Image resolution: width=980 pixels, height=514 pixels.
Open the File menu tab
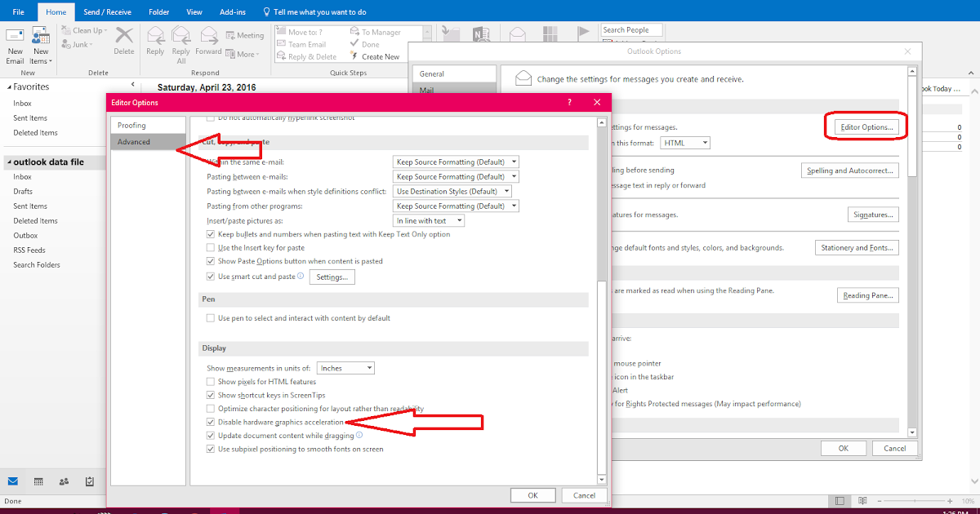[x=18, y=12]
